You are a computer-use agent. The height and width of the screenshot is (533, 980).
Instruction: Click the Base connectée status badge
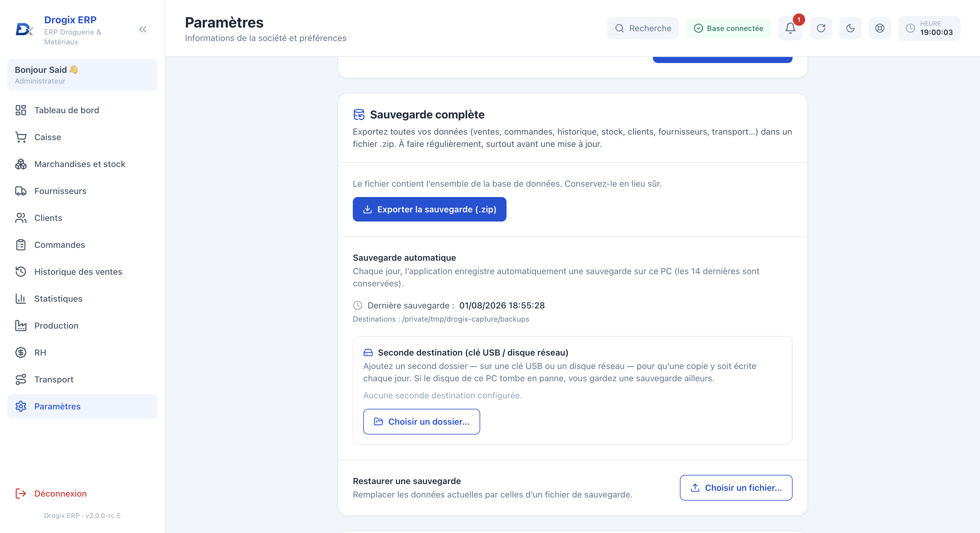(729, 28)
